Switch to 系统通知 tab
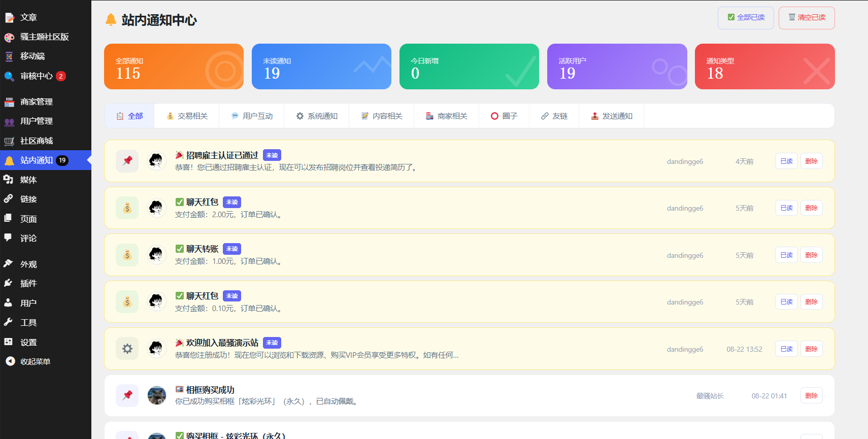Image resolution: width=868 pixels, height=439 pixels. 317,116
